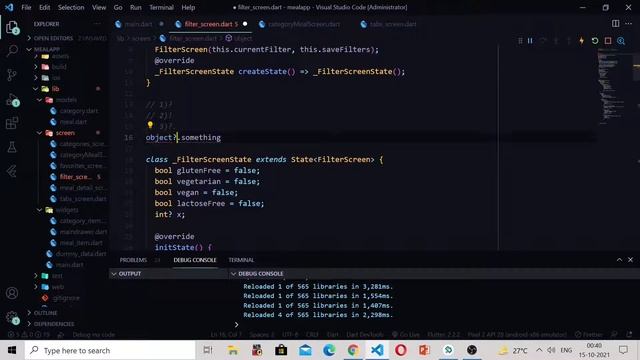Open Google Chrome from the taskbar

point(353,350)
